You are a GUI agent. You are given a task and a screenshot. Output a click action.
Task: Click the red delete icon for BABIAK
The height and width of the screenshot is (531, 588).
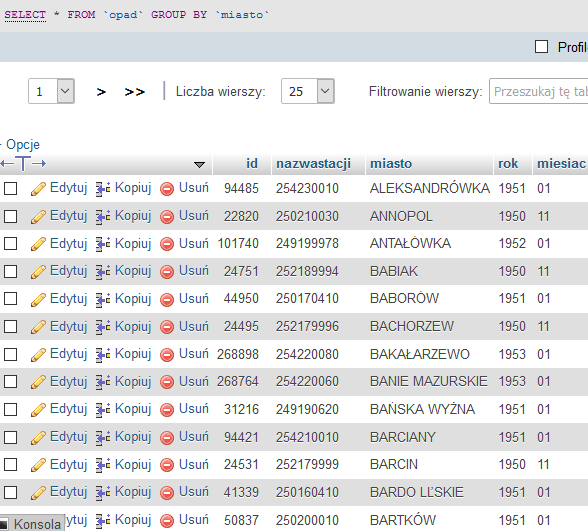click(x=167, y=272)
